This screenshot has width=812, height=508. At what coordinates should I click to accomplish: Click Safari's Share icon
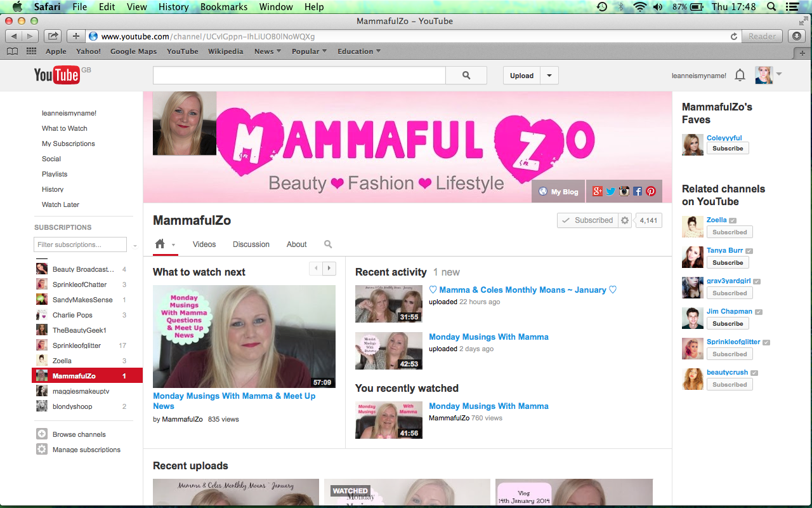(53, 36)
